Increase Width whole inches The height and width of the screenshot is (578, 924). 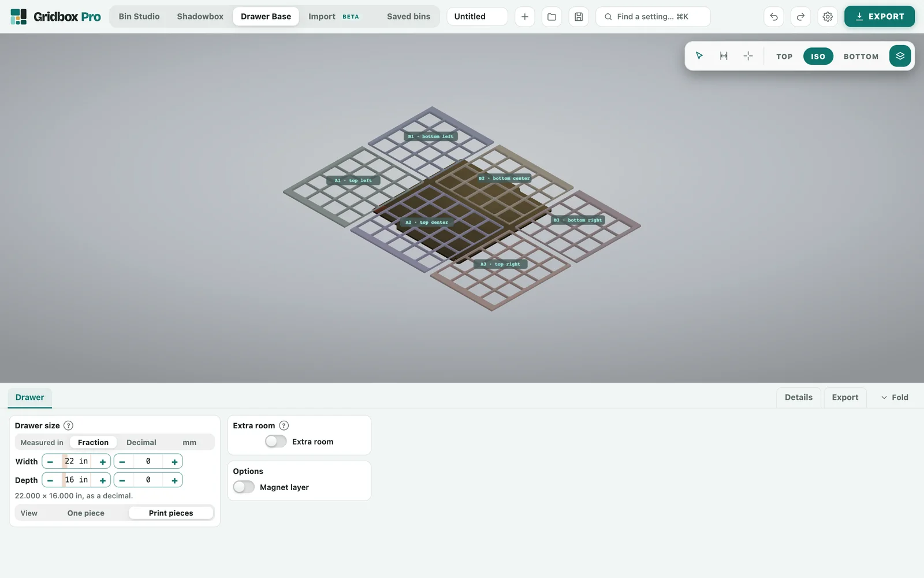(x=102, y=462)
